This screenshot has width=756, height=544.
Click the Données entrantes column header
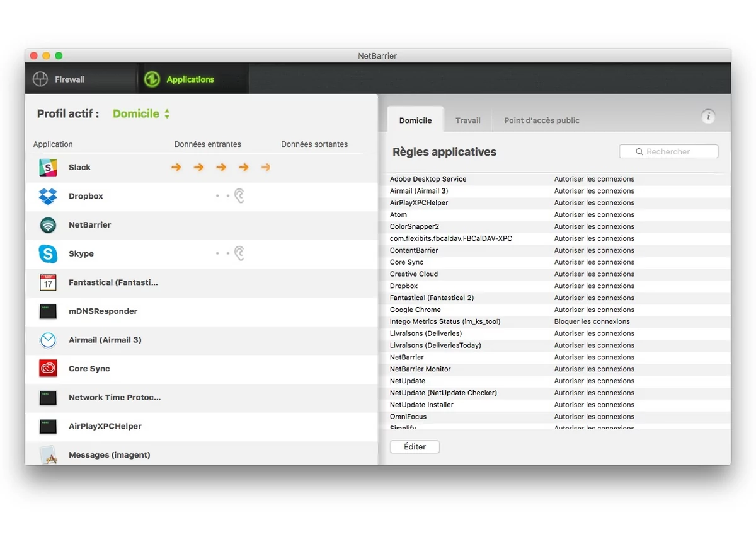tap(208, 144)
